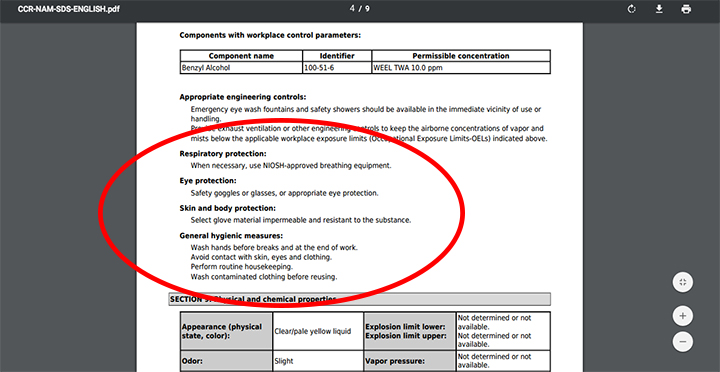
Task: Click the Respiratory protection heading
Action: pyautogui.click(x=223, y=153)
